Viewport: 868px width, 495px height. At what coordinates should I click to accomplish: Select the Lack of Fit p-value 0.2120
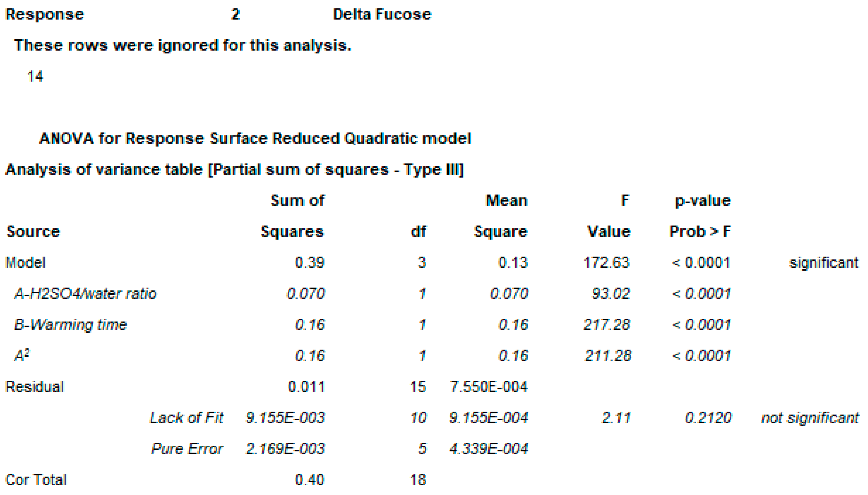(708, 417)
